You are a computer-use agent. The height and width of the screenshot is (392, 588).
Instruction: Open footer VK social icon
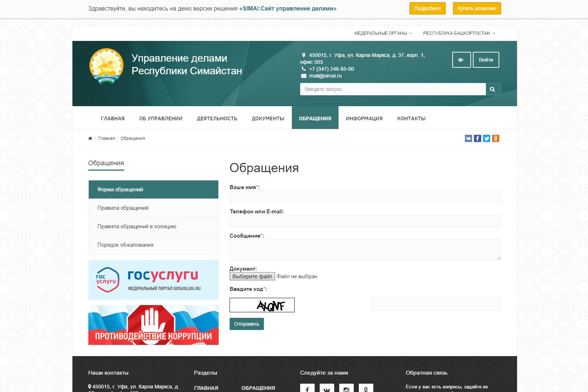point(327,388)
